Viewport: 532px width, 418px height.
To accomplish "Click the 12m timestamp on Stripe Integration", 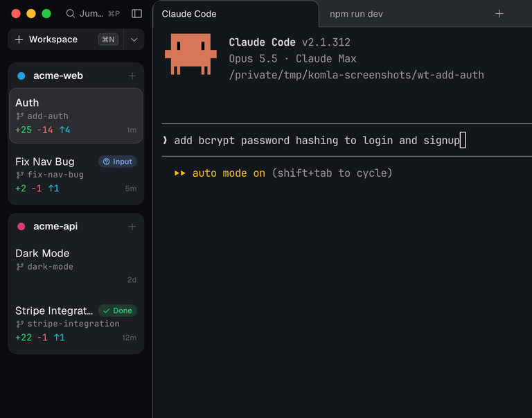I will [130, 338].
